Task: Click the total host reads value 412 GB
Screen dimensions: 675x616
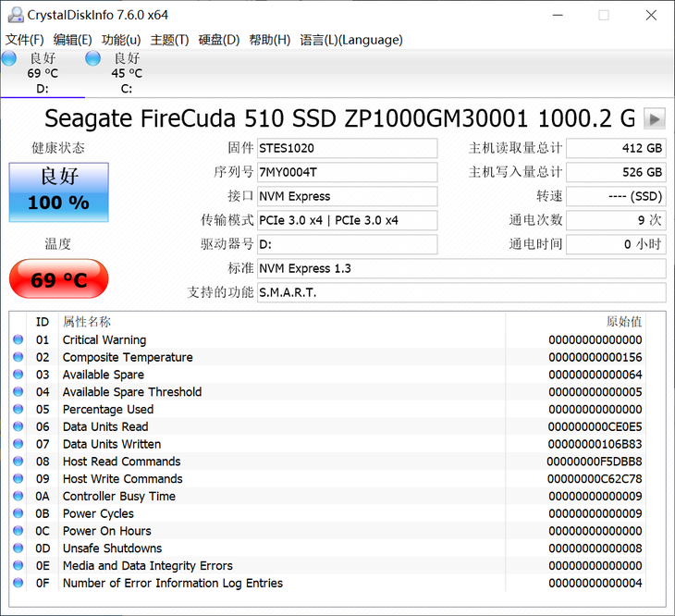Action: pos(616,148)
